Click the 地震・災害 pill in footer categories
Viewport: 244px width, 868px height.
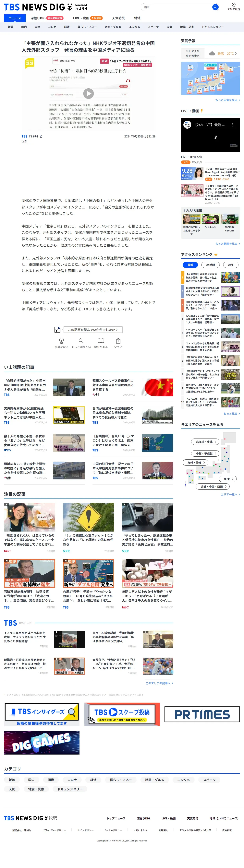tap(36, 789)
